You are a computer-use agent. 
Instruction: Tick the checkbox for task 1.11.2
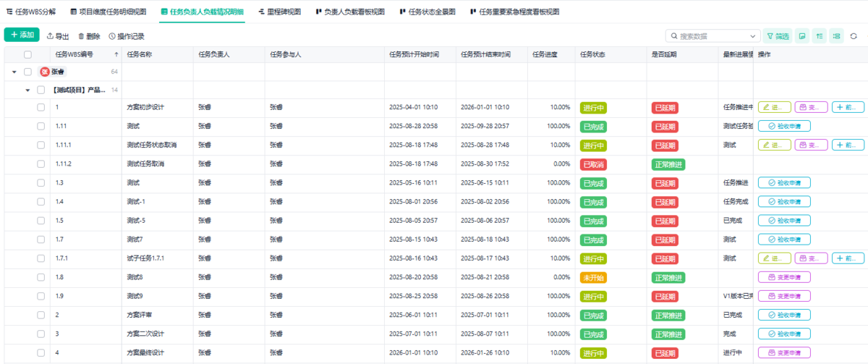[x=41, y=164]
